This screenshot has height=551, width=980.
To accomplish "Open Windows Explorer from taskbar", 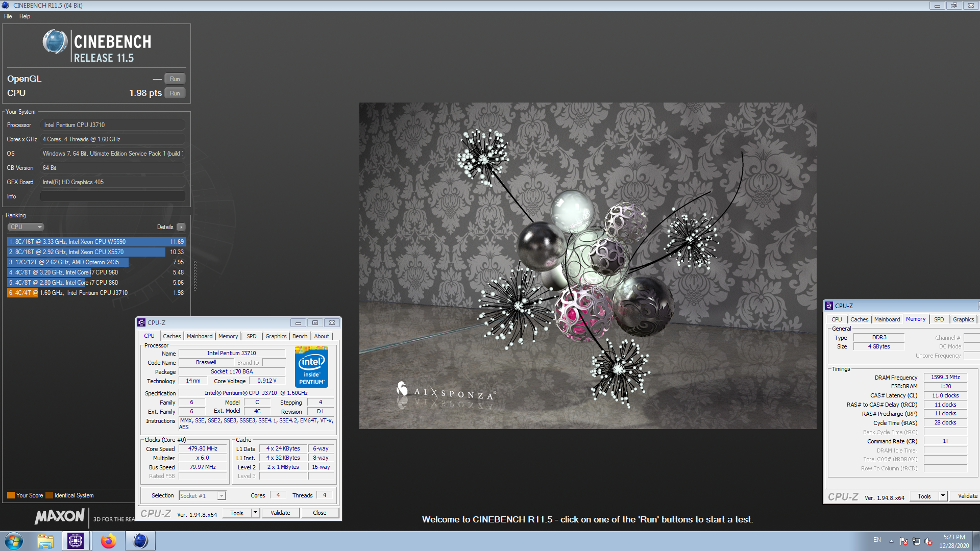I will (x=45, y=541).
